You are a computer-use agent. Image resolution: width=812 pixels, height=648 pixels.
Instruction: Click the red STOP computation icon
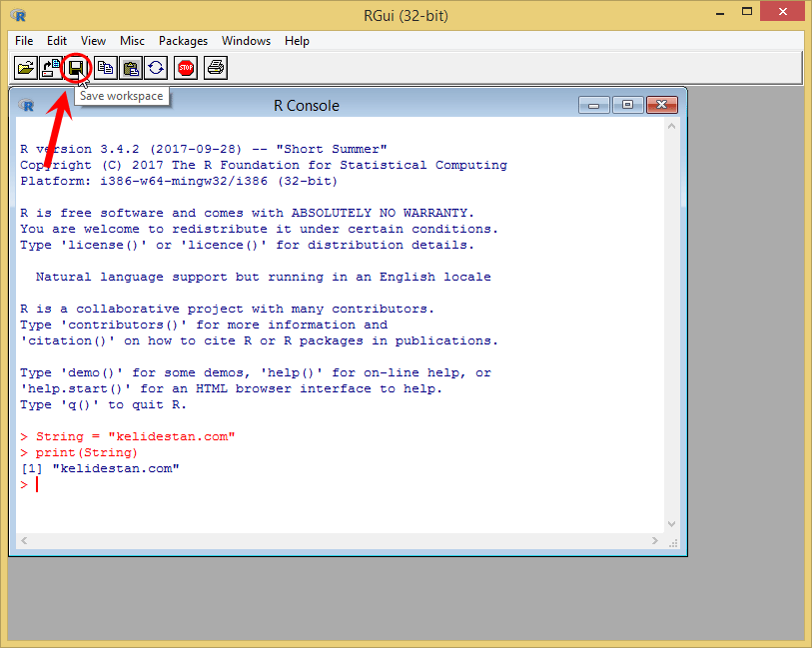[x=186, y=68]
